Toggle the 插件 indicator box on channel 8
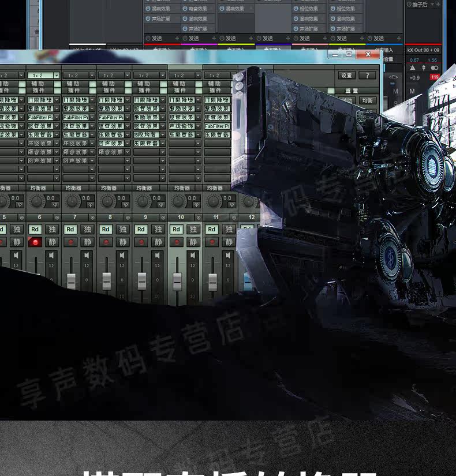Screen dimensions: 456x476 [x=128, y=91]
